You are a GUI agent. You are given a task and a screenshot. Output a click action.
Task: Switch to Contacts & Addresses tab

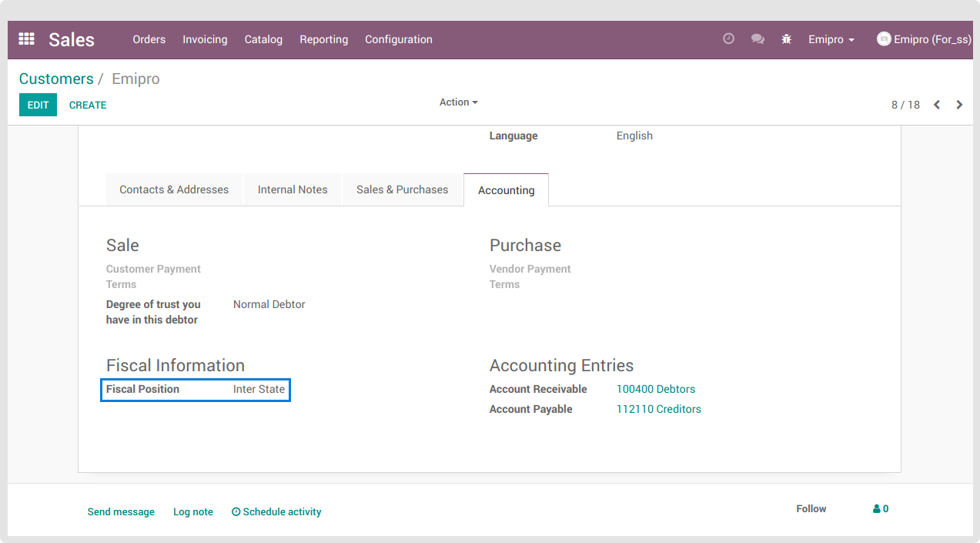coord(174,189)
